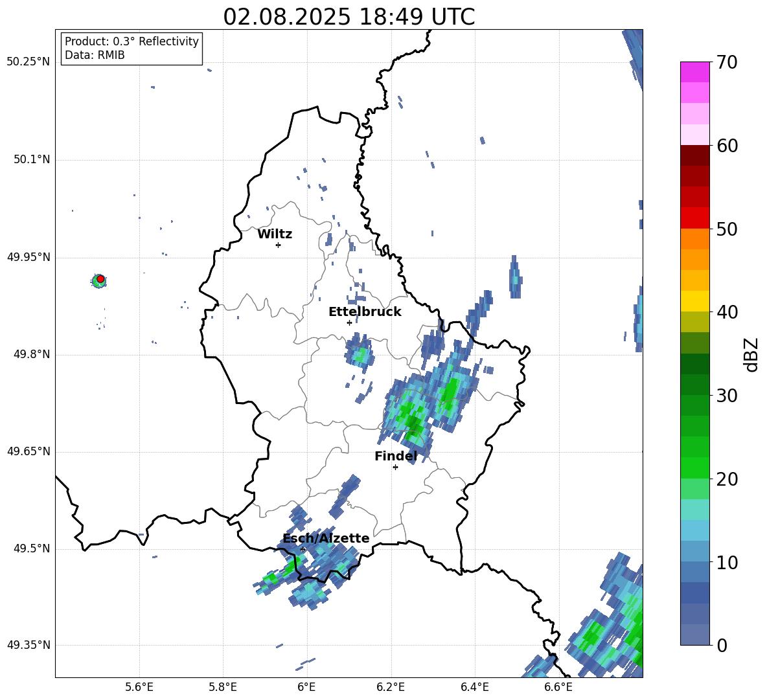Click the 6.4°E longitude label
Image resolution: width=767 pixels, height=700 pixels.
(474, 687)
